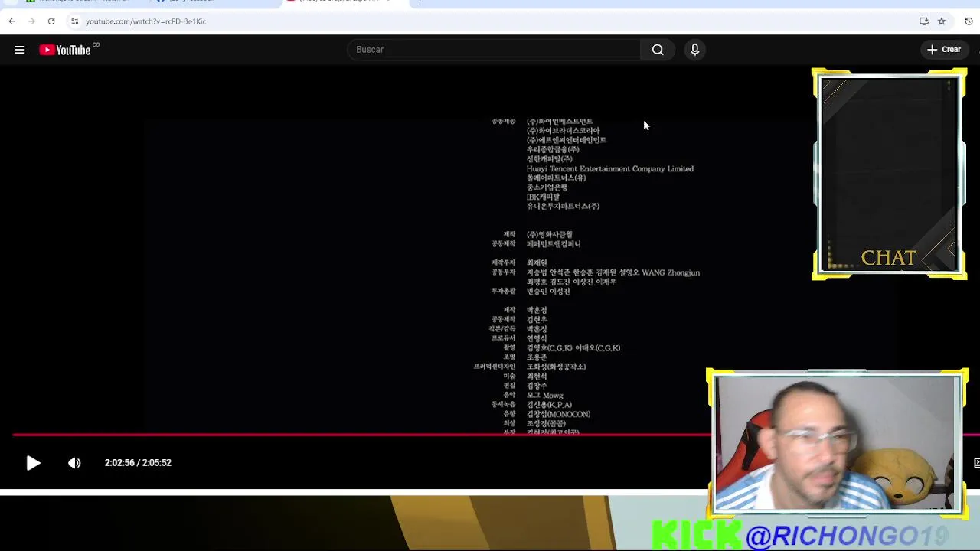The height and width of the screenshot is (551, 980).
Task: Reload the YouTube page
Action: coord(51,21)
